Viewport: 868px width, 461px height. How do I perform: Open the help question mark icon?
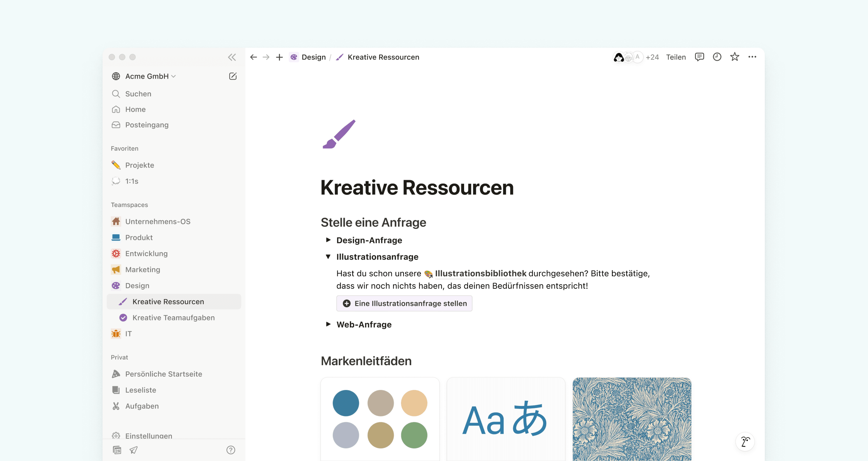[x=231, y=450]
